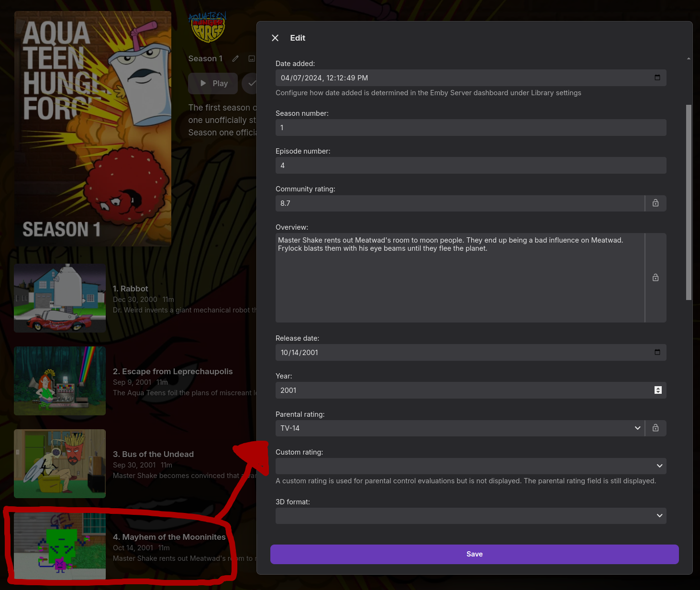Click the Year field stepper arrows
Image resolution: width=700 pixels, height=590 pixels.
[x=658, y=390]
